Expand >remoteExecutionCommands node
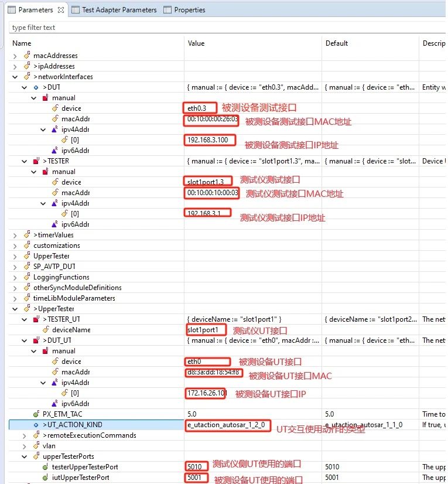Image resolution: width=448 pixels, height=484 pixels. click(25, 435)
